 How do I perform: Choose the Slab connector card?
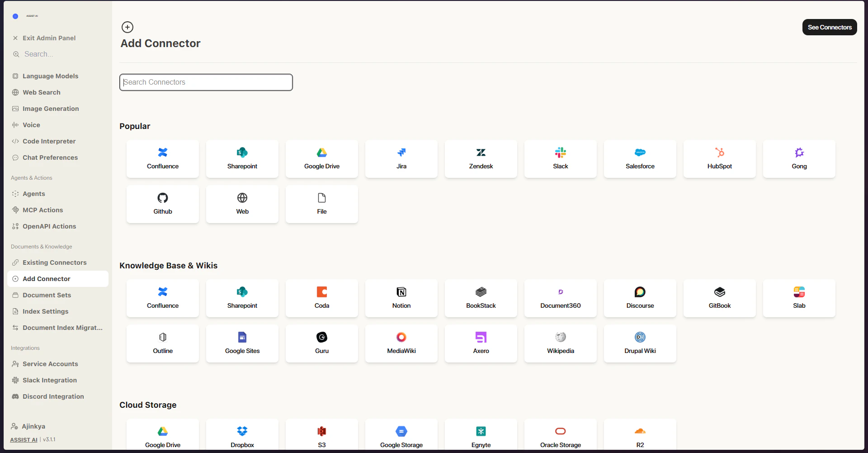799,298
